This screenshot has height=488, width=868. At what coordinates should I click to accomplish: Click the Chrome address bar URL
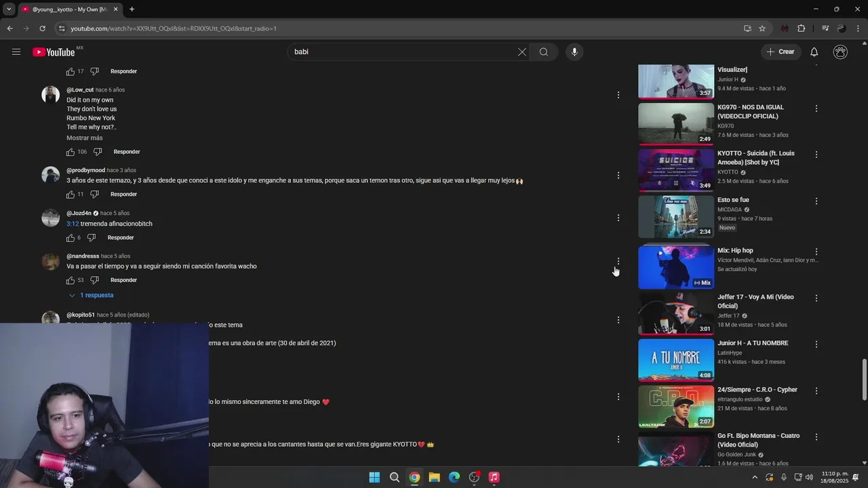174,28
